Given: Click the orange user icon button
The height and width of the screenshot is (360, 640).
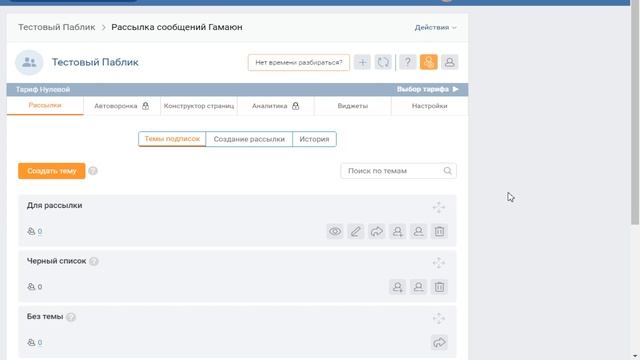Looking at the screenshot, I should [x=429, y=62].
